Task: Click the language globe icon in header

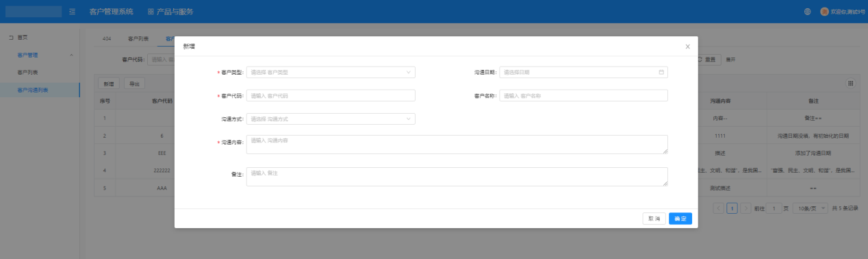Action: (x=808, y=12)
